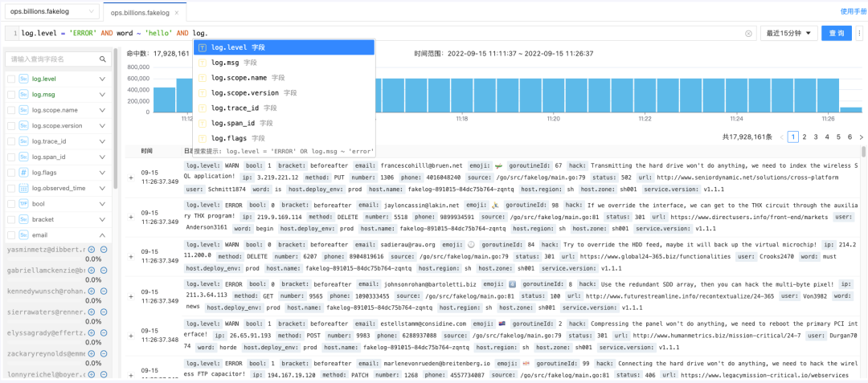Viewport: 868px width, 383px height.
Task: Add yasminmetz email filter with plus icon
Action: 92,250
